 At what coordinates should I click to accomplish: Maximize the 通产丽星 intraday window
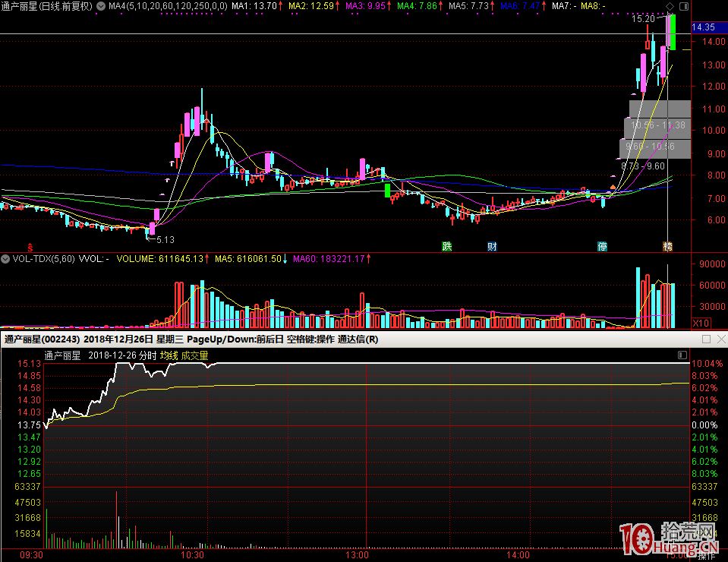tap(706, 339)
